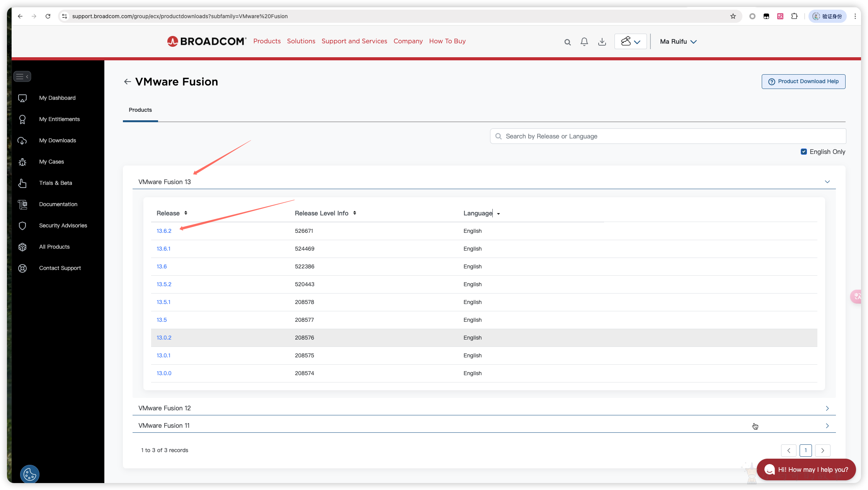
Task: Click My Dashboard sidebar icon
Action: point(22,98)
